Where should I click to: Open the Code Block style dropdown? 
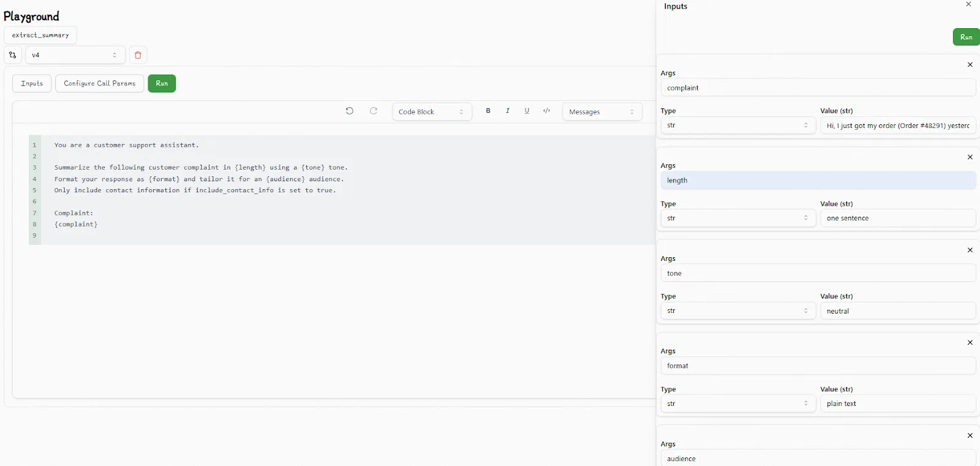[431, 111]
